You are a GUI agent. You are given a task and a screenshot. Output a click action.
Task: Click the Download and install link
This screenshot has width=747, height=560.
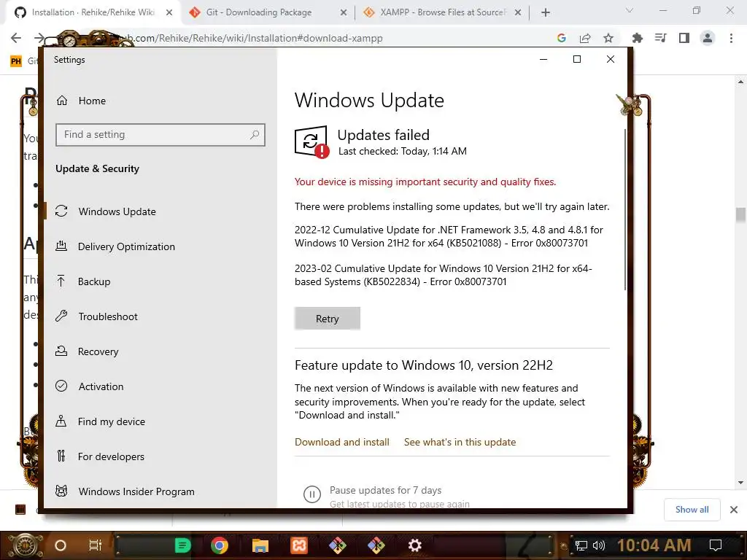coord(342,442)
